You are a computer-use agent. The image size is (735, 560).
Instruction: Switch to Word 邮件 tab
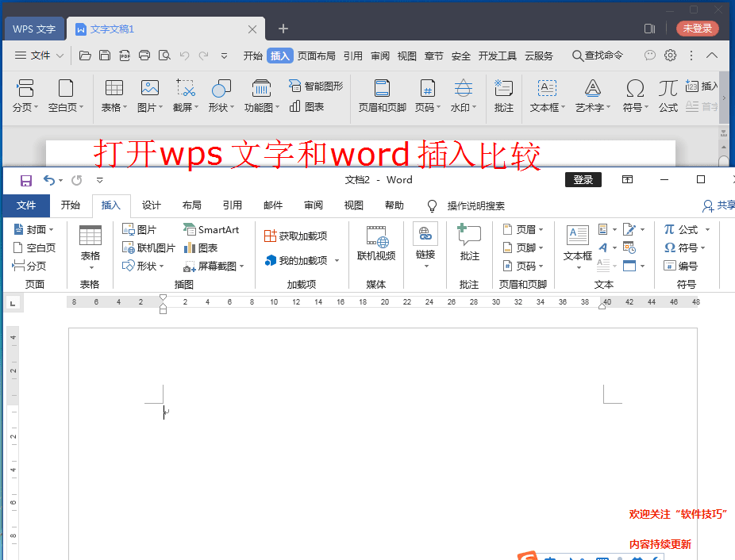coord(273,205)
